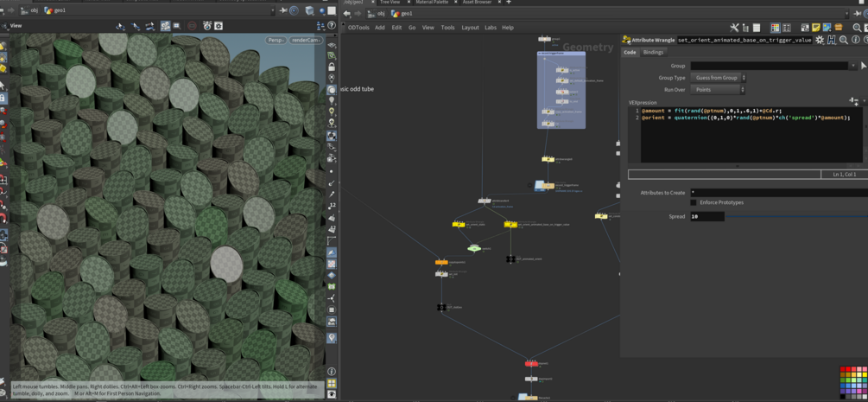The image size is (868, 402).
Task: Open network editor wrench tools icon
Action: (735, 28)
